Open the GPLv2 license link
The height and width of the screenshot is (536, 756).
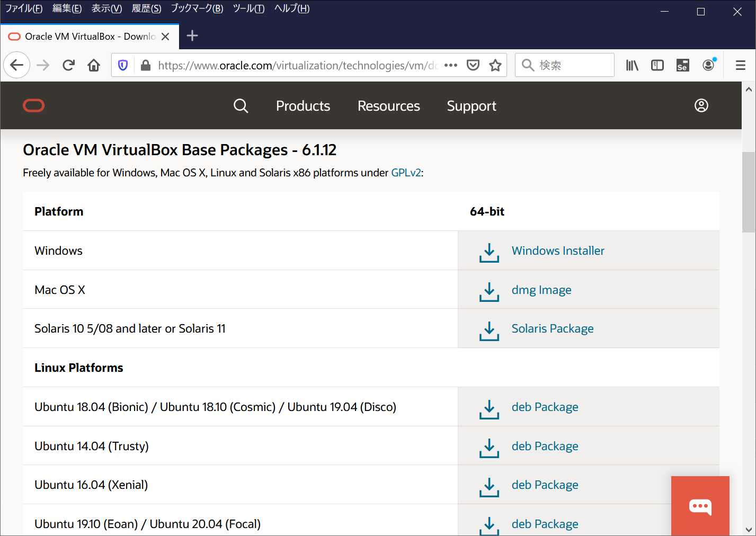point(406,173)
